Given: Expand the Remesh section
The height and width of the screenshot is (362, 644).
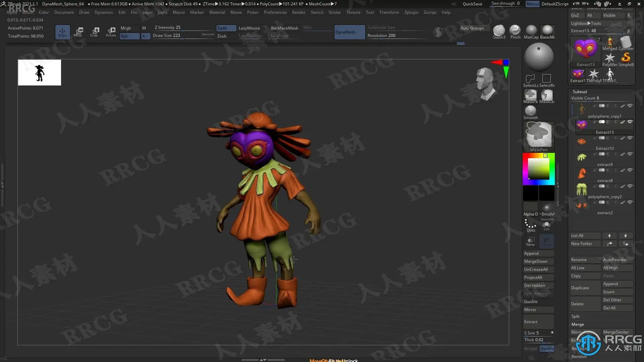Looking at the screenshot, I should point(579,357).
